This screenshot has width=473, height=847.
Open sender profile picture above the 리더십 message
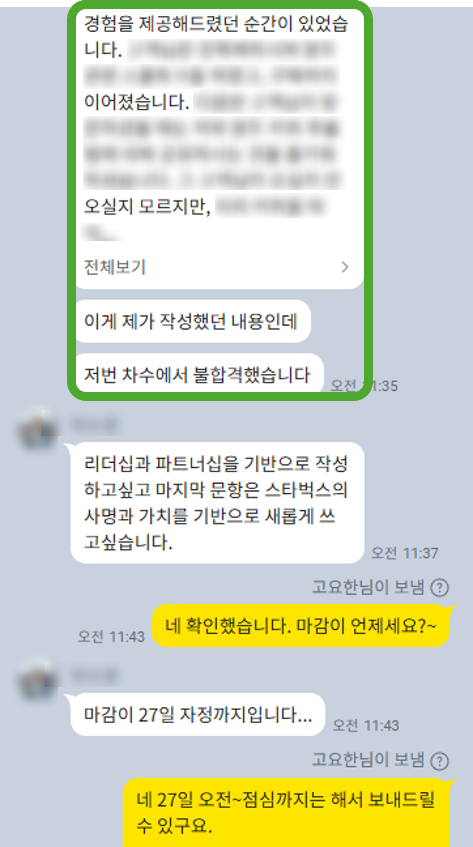[37, 431]
